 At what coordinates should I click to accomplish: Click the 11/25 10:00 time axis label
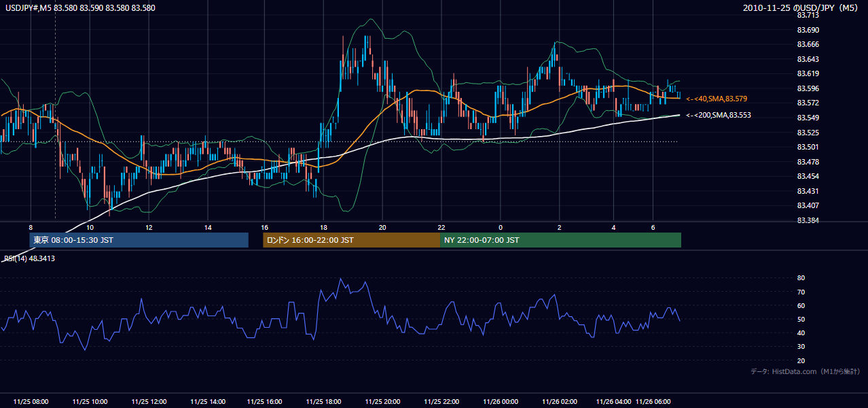coord(90,401)
